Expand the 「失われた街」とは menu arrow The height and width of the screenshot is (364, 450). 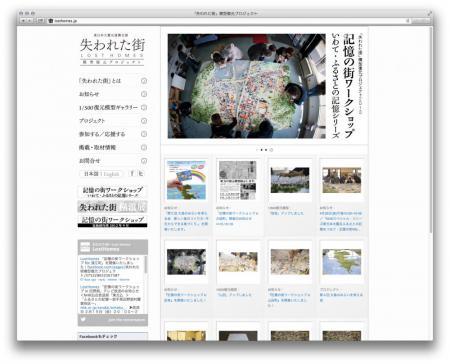(x=144, y=81)
